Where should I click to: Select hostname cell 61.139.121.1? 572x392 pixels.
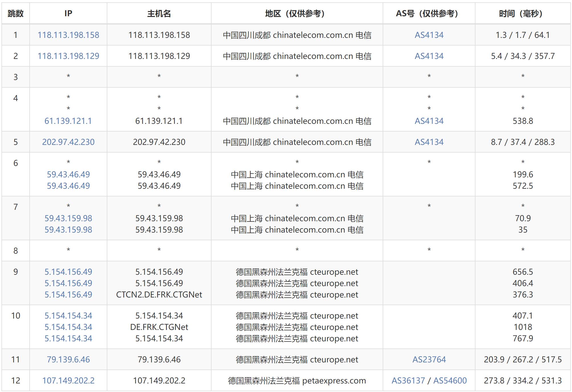click(x=159, y=121)
